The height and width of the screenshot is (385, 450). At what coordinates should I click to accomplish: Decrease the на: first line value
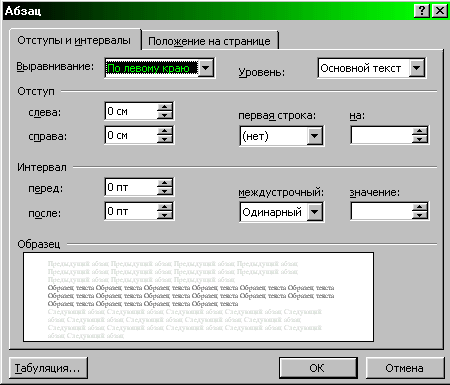420,139
